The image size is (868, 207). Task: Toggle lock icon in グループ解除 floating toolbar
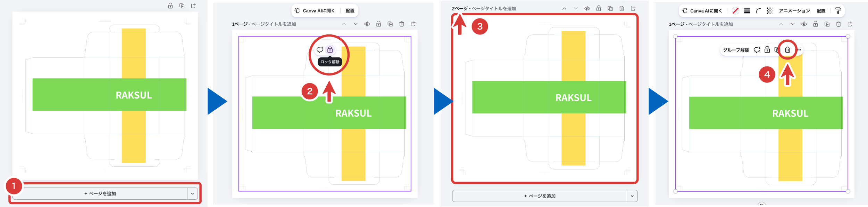pyautogui.click(x=767, y=50)
